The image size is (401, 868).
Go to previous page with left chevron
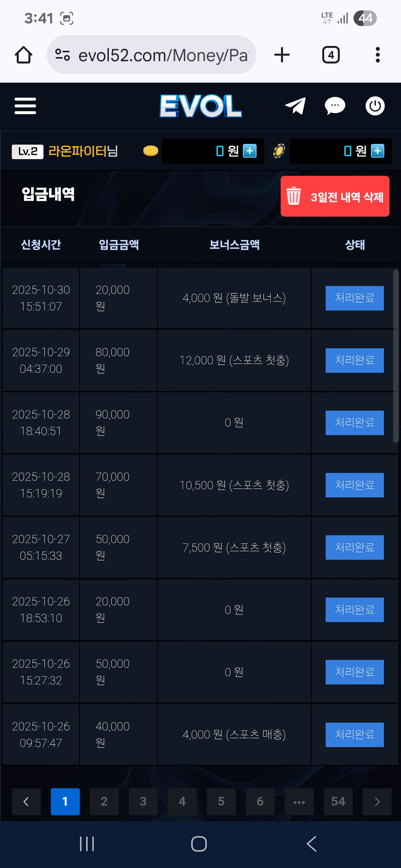26,802
